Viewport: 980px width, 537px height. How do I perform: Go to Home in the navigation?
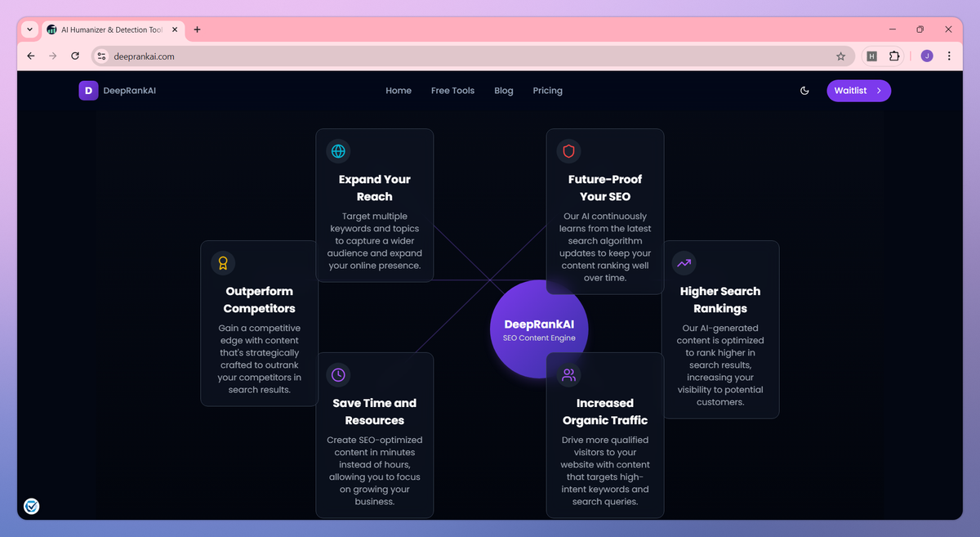[x=399, y=91]
